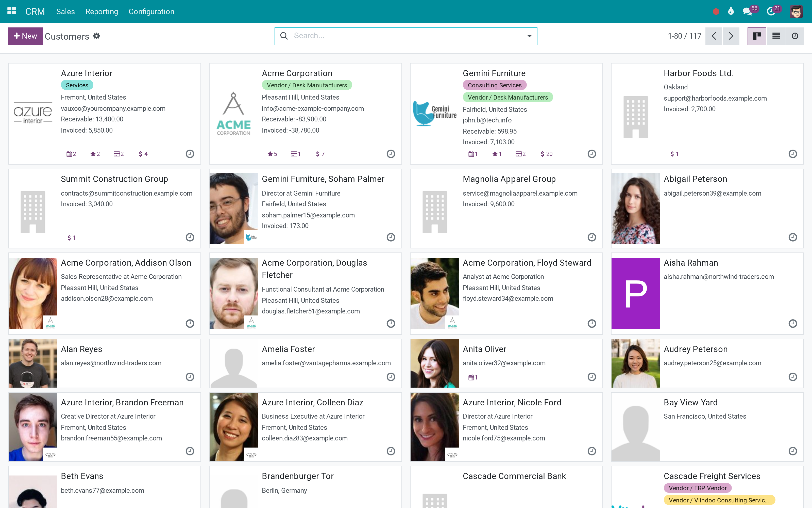The height and width of the screenshot is (508, 812).
Task: Click the red recording status dot
Action: tap(716, 12)
